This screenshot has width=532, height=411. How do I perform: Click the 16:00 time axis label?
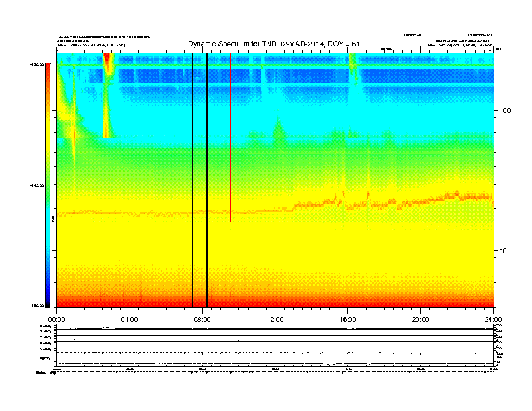click(348, 319)
